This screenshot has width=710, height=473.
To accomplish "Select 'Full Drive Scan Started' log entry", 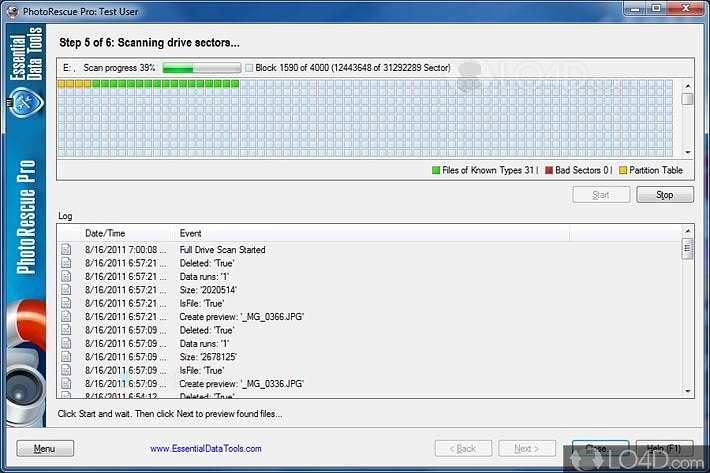I will point(222,249).
